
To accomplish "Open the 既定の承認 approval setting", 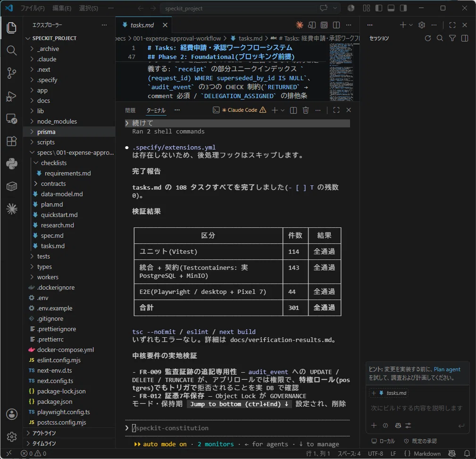I will coord(420,441).
